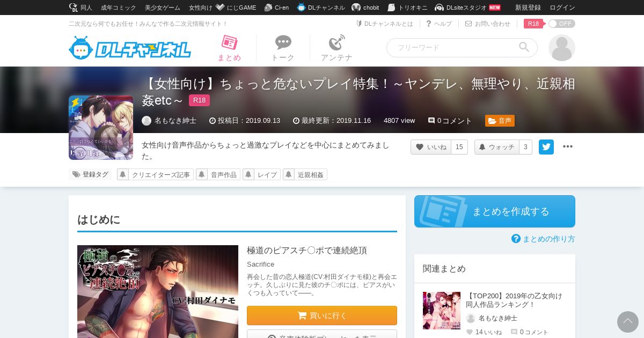644x338 pixels.
Task: Open the three-dot more options menu
Action: 568,147
